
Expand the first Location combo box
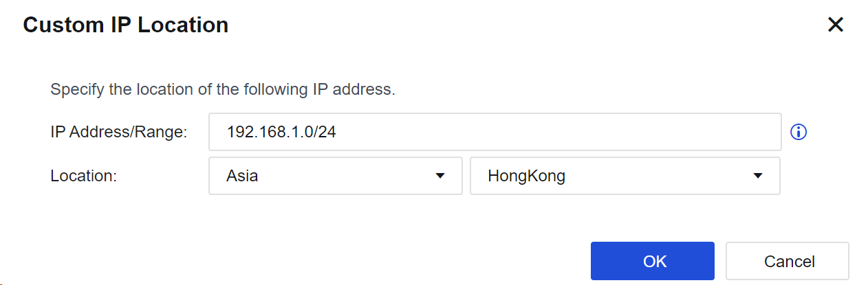(336, 176)
